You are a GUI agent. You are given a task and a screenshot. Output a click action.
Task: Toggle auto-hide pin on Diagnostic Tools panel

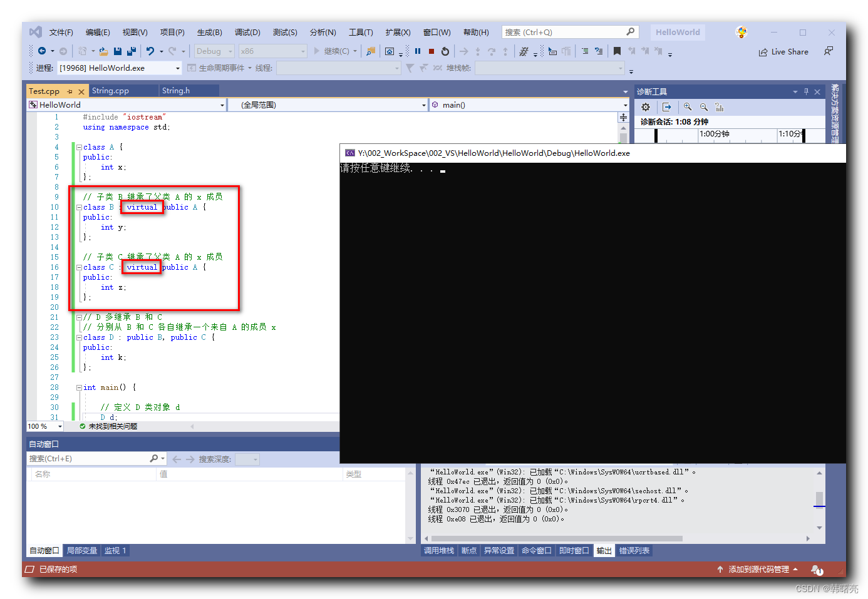[806, 91]
